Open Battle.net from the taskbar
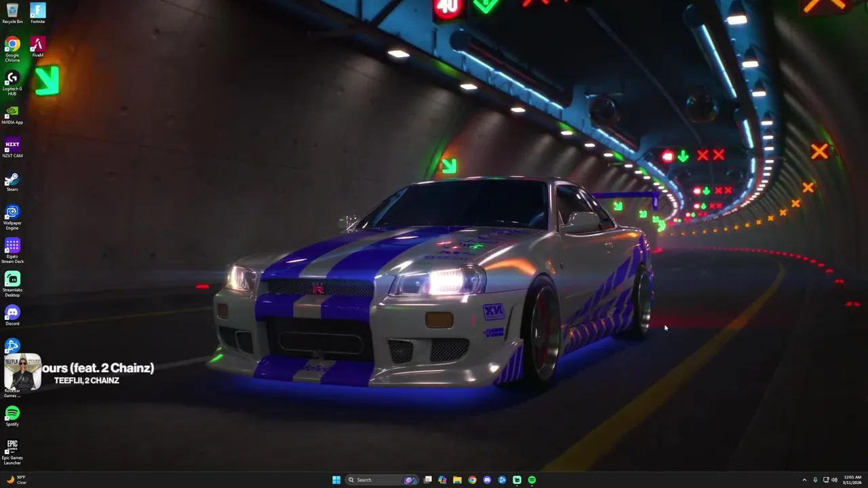868x488 pixels. 502,480
